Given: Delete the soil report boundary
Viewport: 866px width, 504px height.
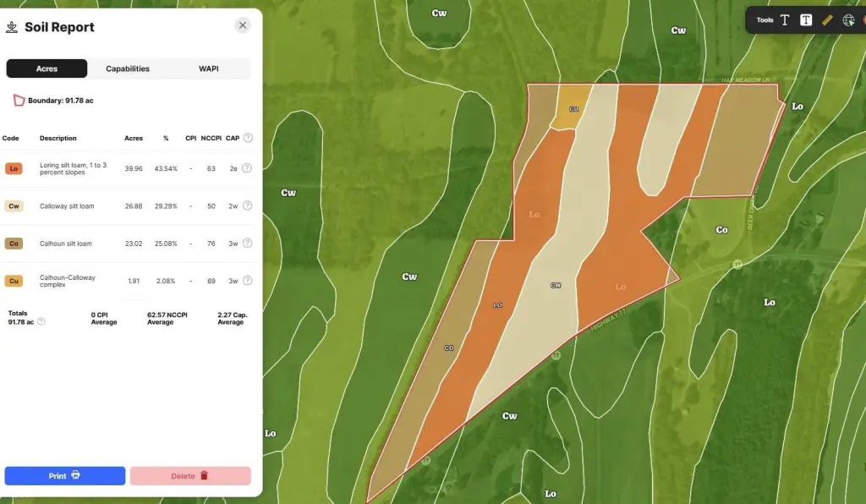Looking at the screenshot, I should tap(190, 476).
